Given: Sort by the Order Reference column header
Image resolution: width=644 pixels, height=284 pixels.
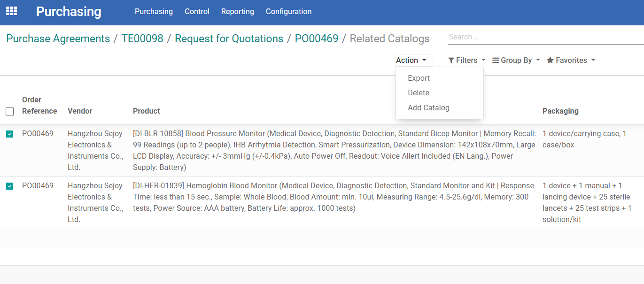Looking at the screenshot, I should click(39, 105).
